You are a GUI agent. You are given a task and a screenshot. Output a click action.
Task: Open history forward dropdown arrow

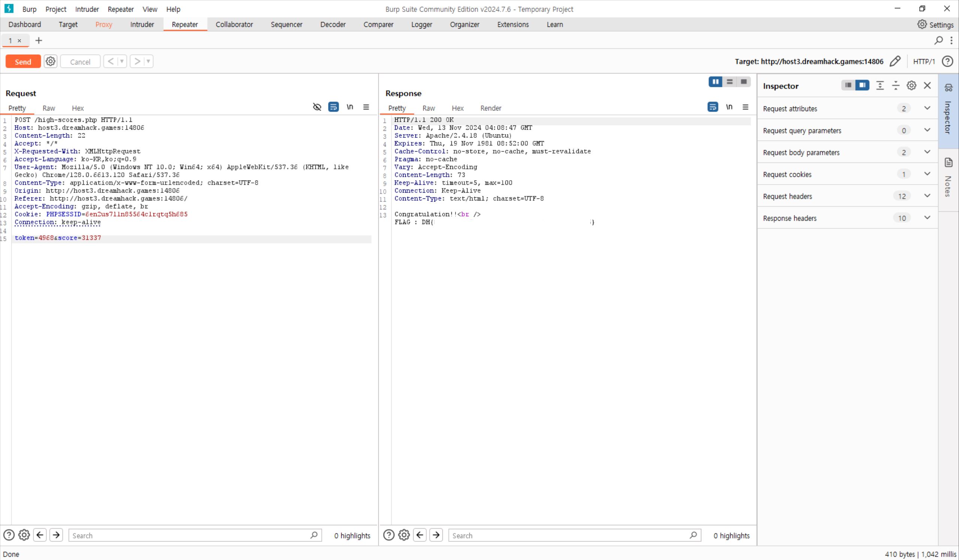[148, 61]
